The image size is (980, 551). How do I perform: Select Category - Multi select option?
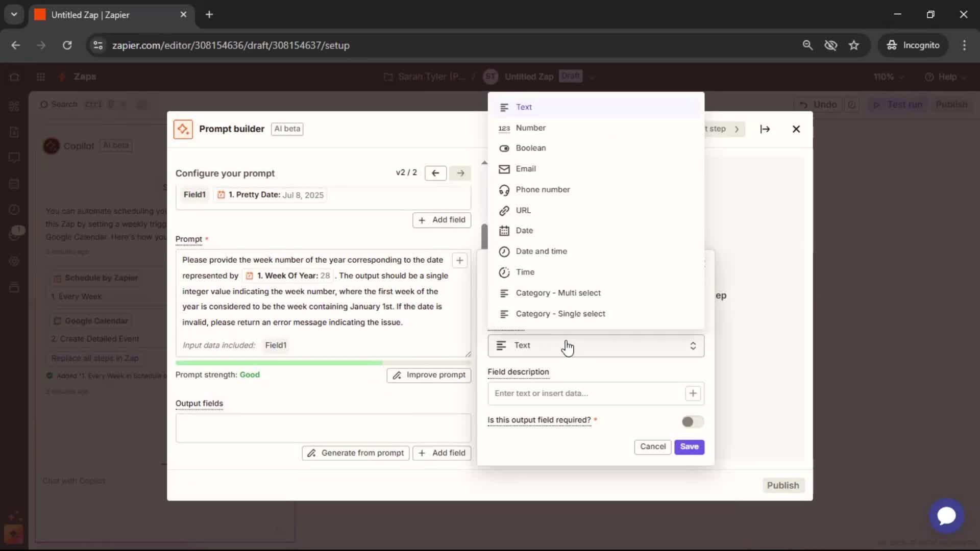(x=596, y=293)
